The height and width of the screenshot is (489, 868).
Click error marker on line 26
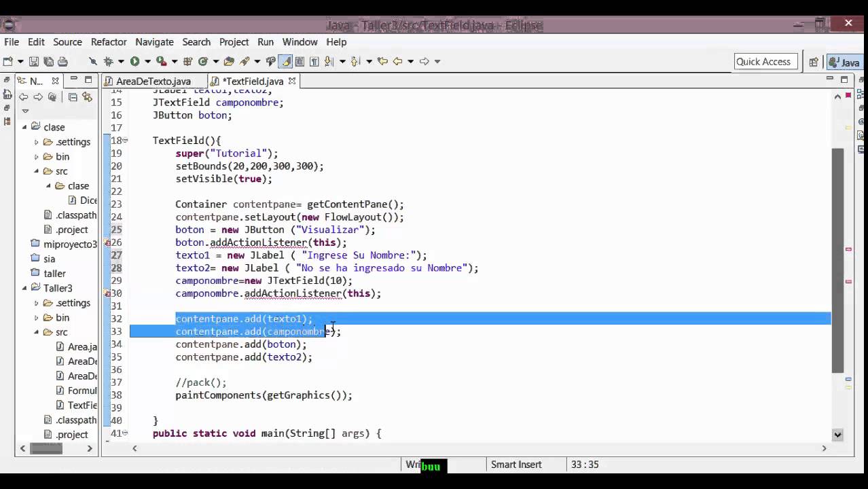pyautogui.click(x=107, y=242)
